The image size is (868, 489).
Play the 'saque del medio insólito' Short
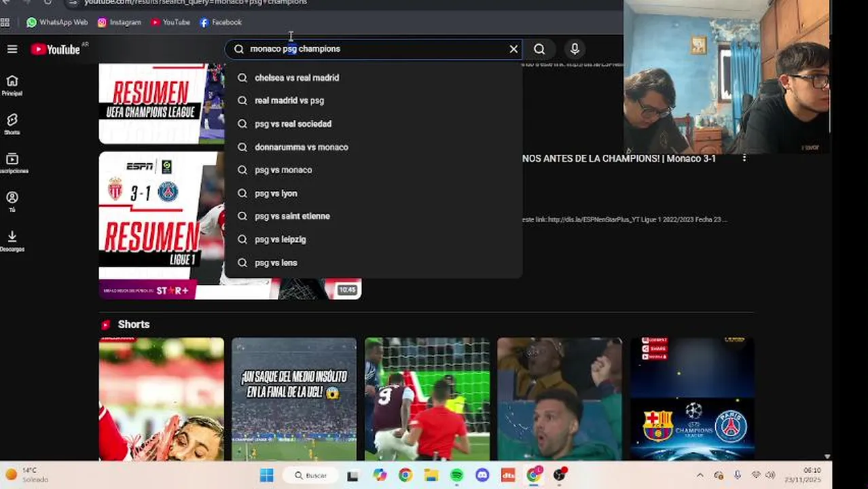[294, 399]
